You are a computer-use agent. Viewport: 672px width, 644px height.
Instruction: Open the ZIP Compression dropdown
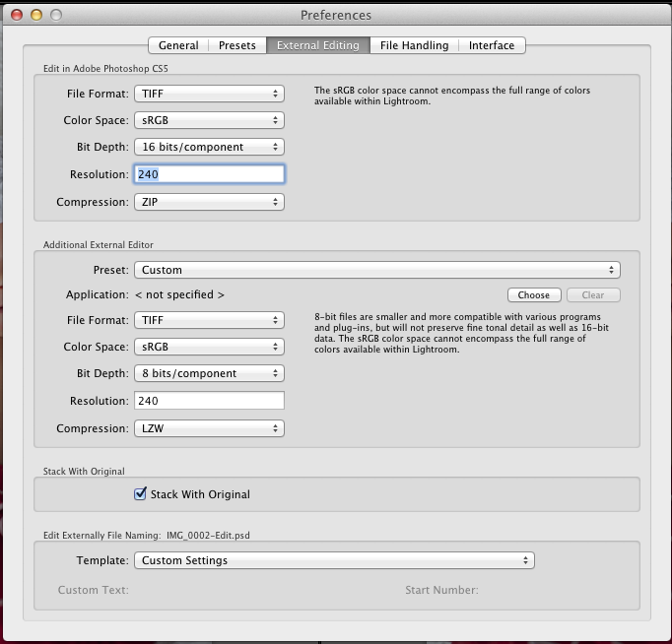pos(208,202)
